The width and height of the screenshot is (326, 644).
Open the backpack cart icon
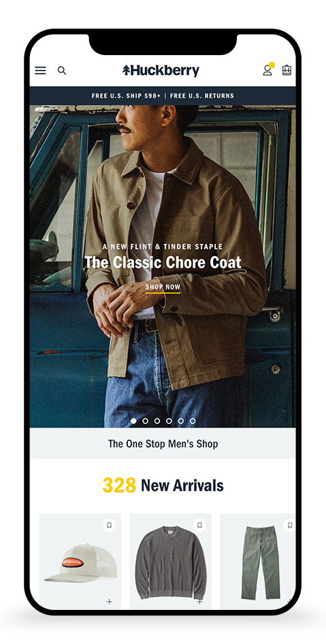coord(287,70)
